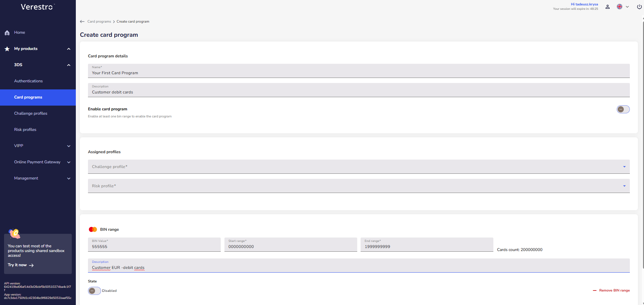Expand the VIPP menu

69,146
